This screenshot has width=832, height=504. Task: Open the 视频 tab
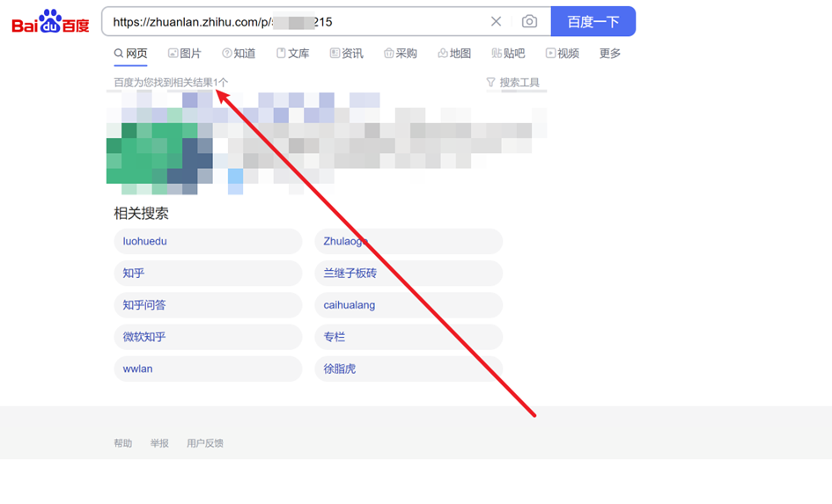pyautogui.click(x=563, y=54)
